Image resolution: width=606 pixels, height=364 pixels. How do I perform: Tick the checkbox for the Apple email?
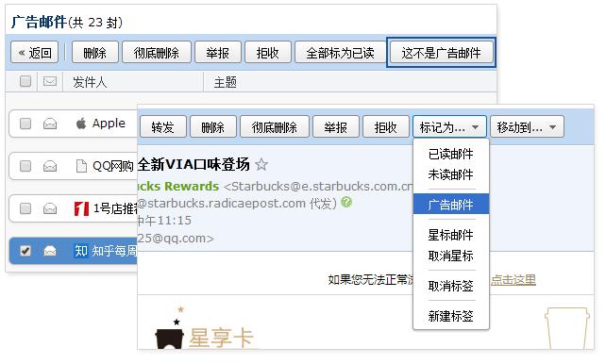[25, 124]
